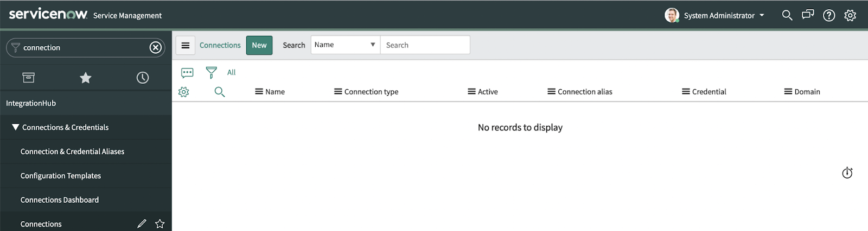Edit the Connections module with pencil icon

click(142, 223)
